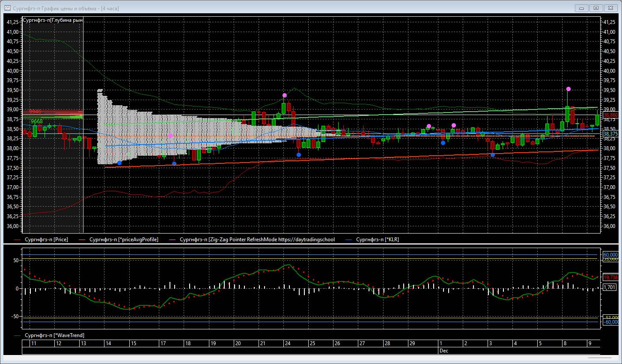Click the chart window icon in title bar

point(7,8)
